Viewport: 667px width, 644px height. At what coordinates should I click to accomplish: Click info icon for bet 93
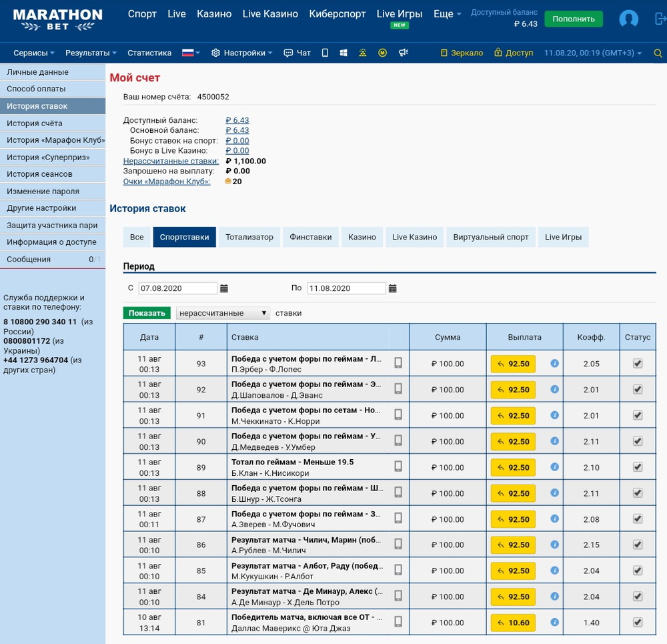(x=554, y=364)
